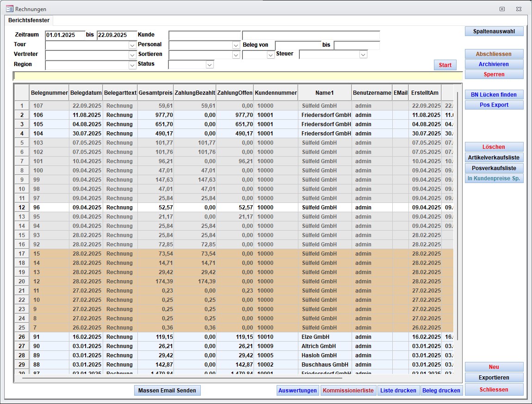Sort by the Belegnummer column header
The image size is (532, 404).
coord(49,93)
